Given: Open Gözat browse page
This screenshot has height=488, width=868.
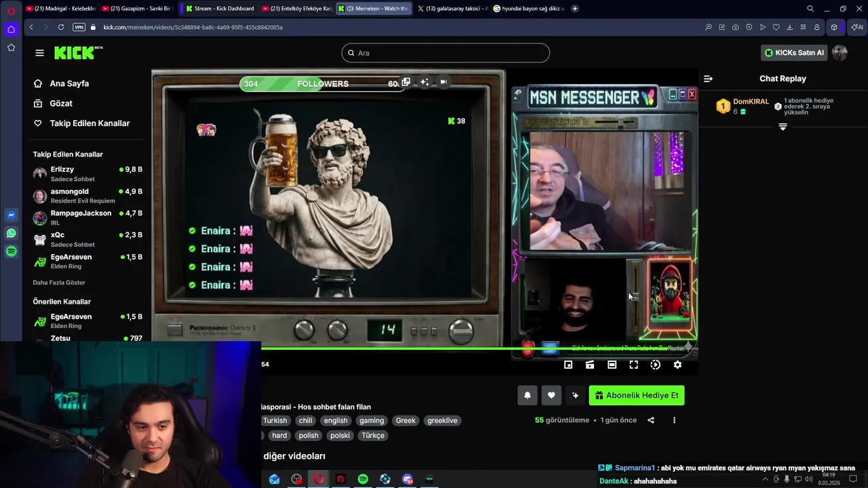Looking at the screenshot, I should point(61,103).
